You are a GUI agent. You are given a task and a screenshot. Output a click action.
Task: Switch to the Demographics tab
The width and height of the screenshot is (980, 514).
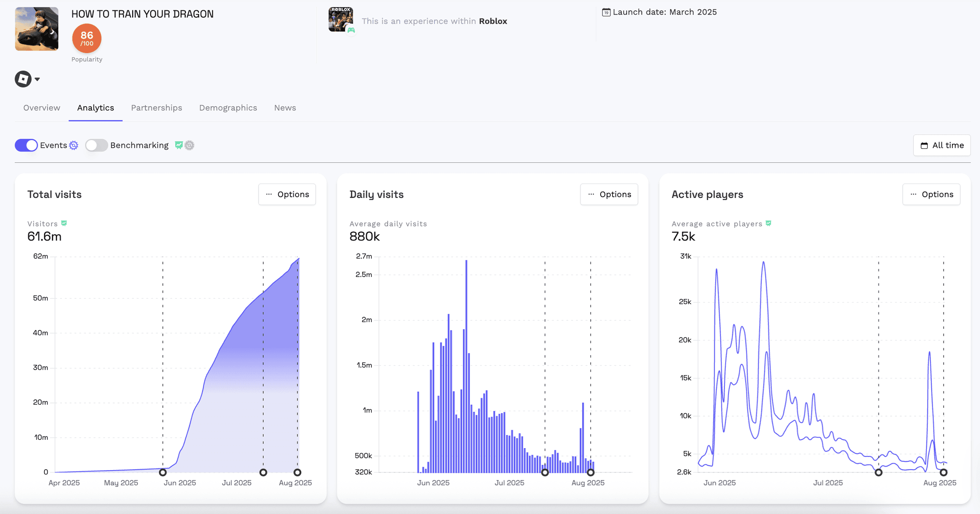coord(228,108)
